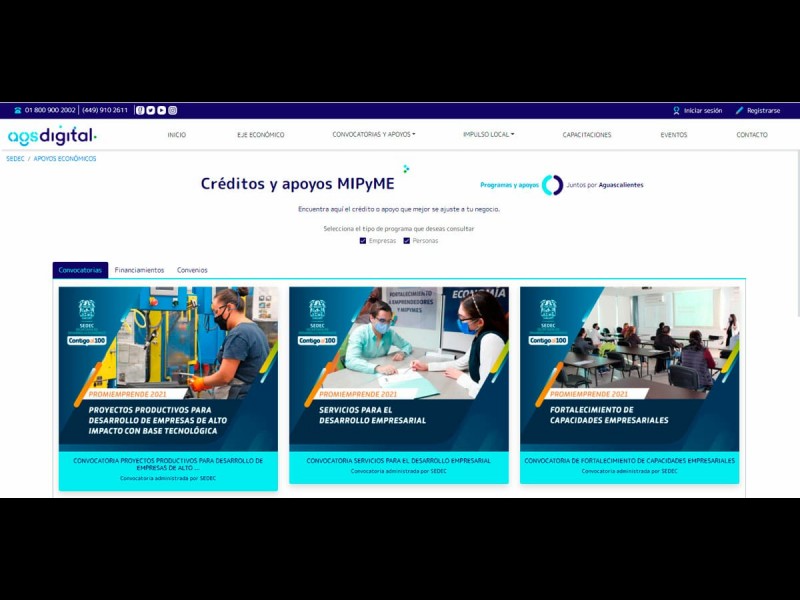Click the pencil icon beside Registrarse
Screen dimensions: 800x600
739,110
